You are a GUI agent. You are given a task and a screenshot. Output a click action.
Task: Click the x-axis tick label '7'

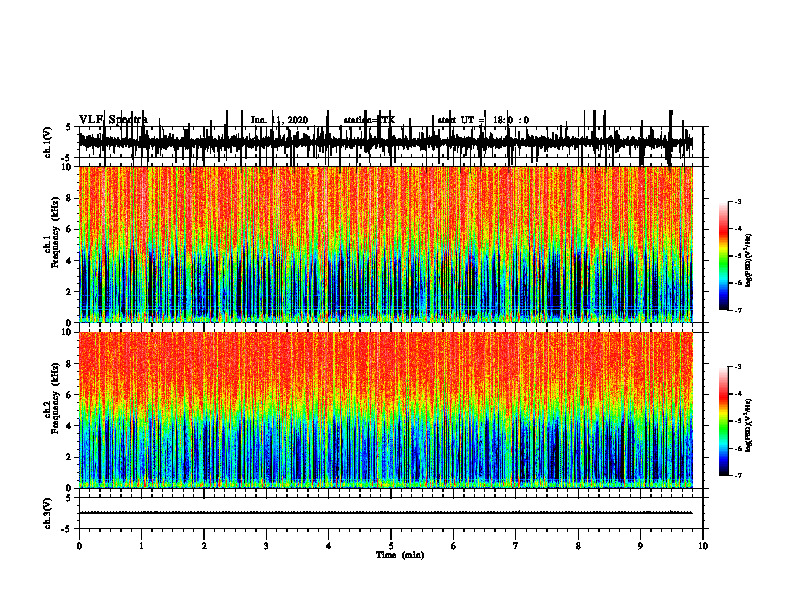click(x=516, y=546)
